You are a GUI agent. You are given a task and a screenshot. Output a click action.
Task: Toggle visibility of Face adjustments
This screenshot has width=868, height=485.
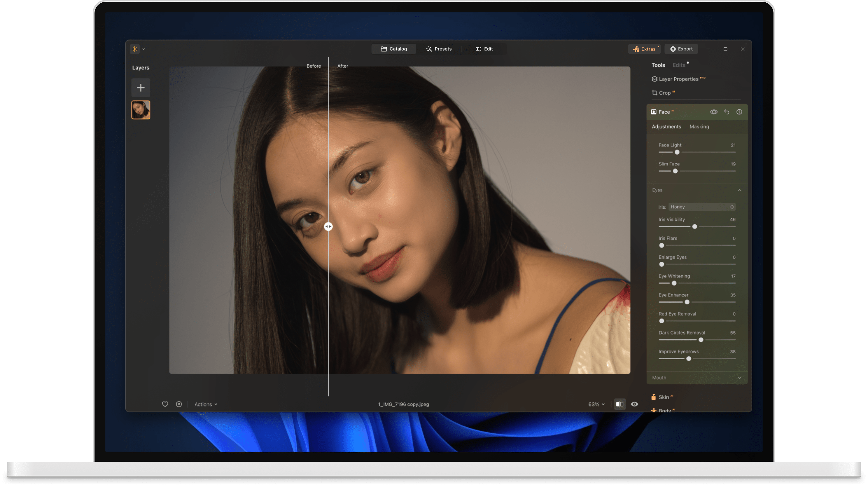(x=714, y=111)
